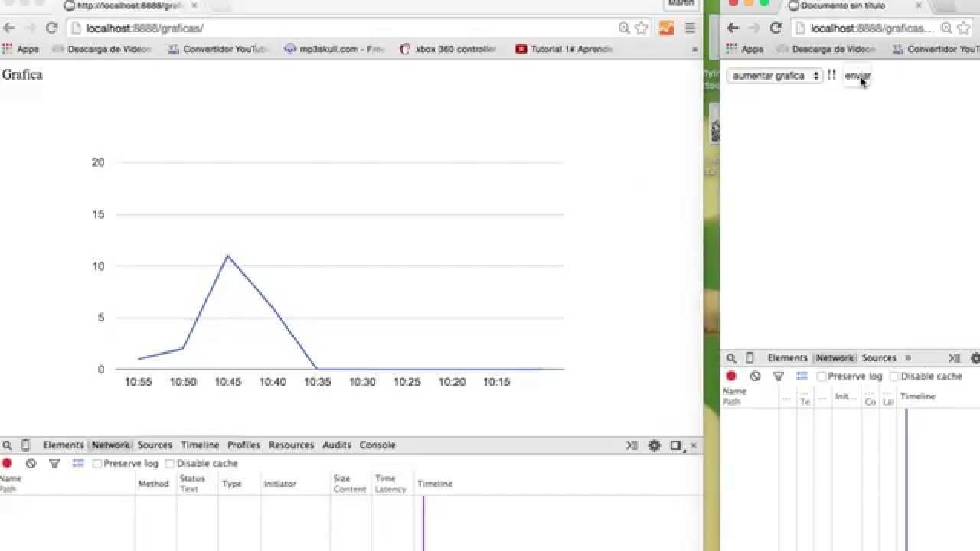Screen dimensions: 980x551
Task: Open Sources tab in right DevTools
Action: coord(879,358)
